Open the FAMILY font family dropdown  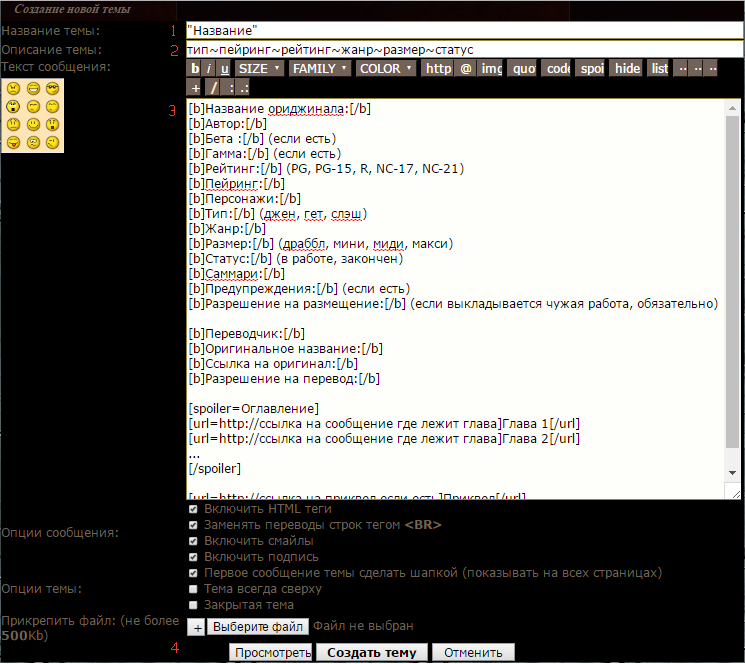(320, 69)
